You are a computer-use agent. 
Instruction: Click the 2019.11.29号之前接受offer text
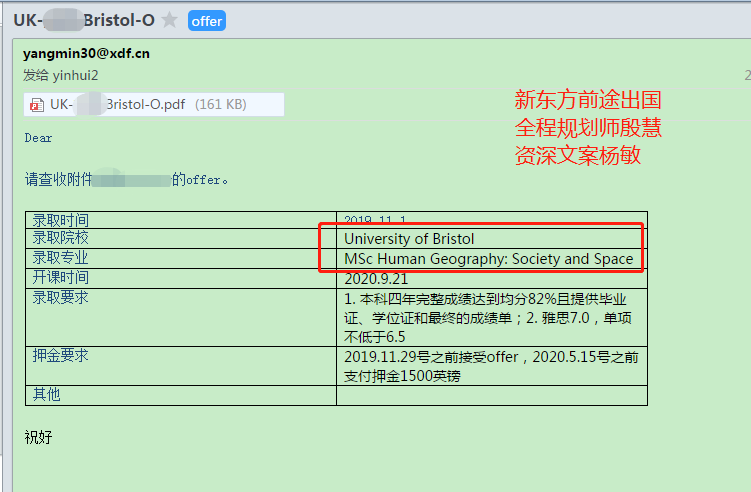click(x=431, y=357)
